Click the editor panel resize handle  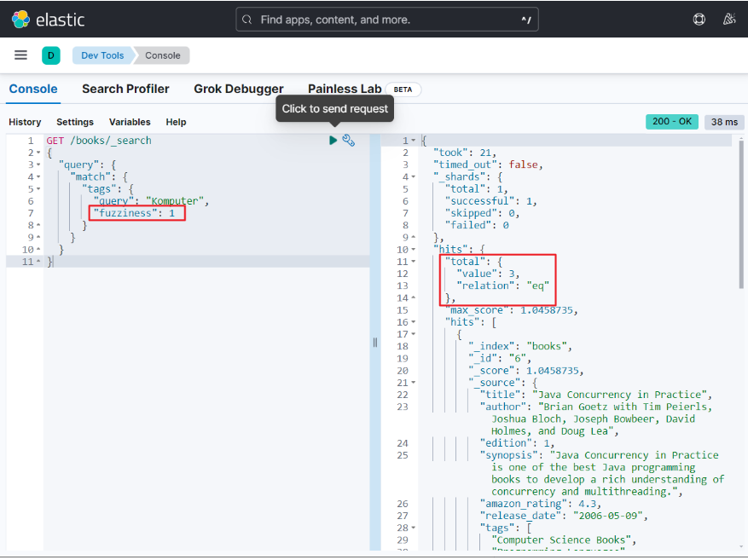[x=375, y=342]
